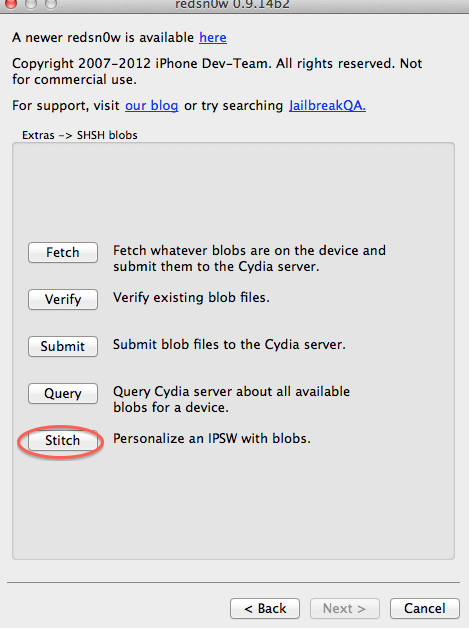469x628 pixels.
Task: Click Submit to send blob files
Action: (63, 346)
